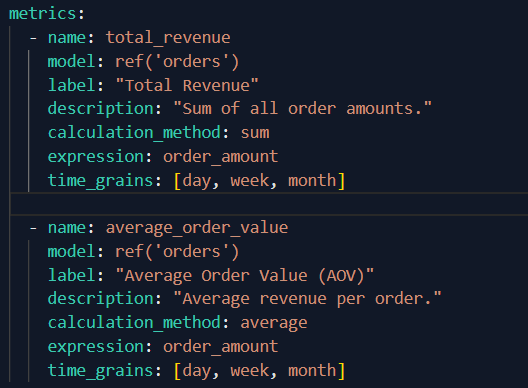Click the 'expression' key under total_revenue
Image resolution: width=528 pixels, height=388 pixels.
[96, 157]
